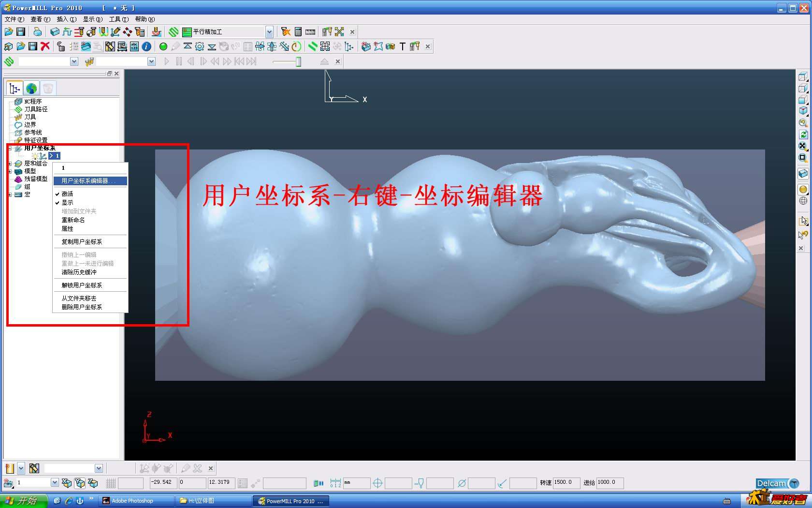The image size is (812, 508).
Task: Open the toolpath selector dropdown in simulation toolbar
Action: [x=74, y=61]
